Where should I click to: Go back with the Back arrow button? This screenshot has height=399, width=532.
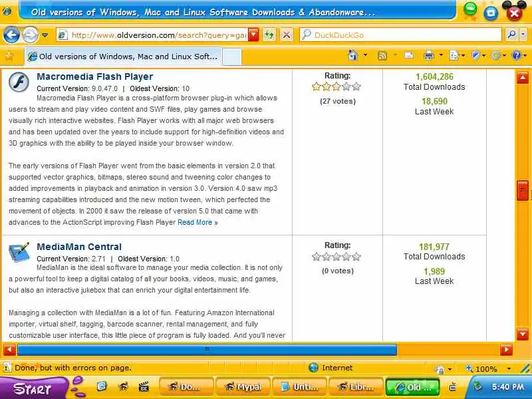11,35
